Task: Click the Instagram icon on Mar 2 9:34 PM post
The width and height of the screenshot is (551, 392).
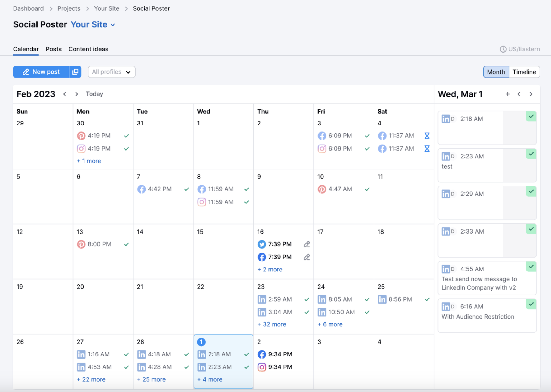Action: tap(262, 367)
